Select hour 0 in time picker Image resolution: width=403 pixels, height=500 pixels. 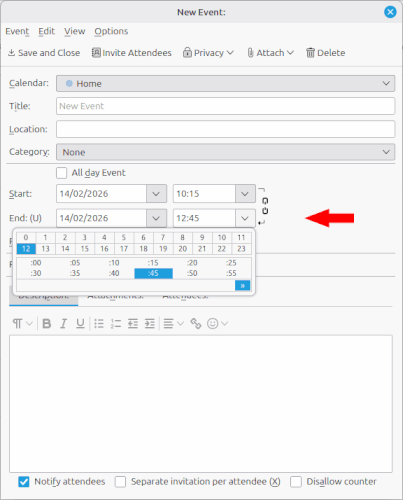(26, 238)
